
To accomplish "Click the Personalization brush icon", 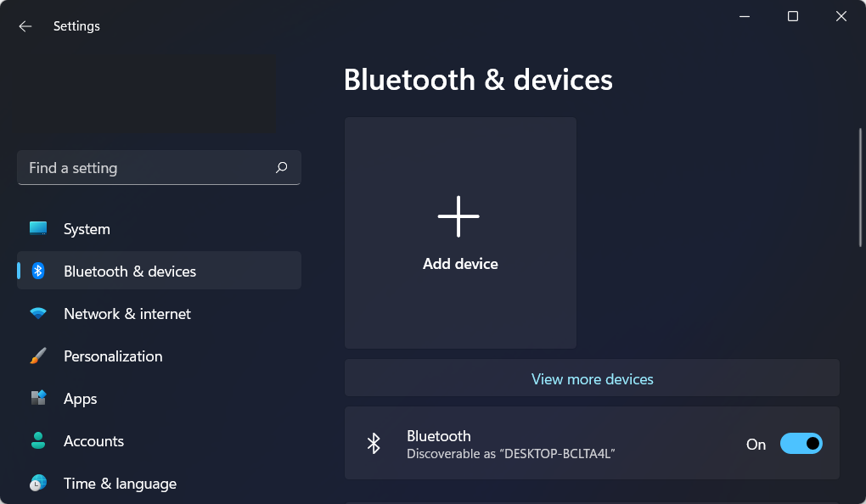I will click(38, 356).
